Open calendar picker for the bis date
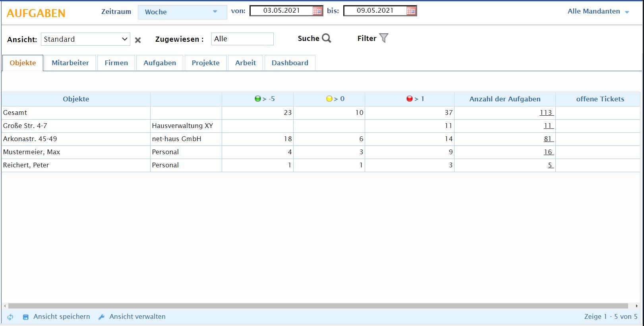 (411, 11)
